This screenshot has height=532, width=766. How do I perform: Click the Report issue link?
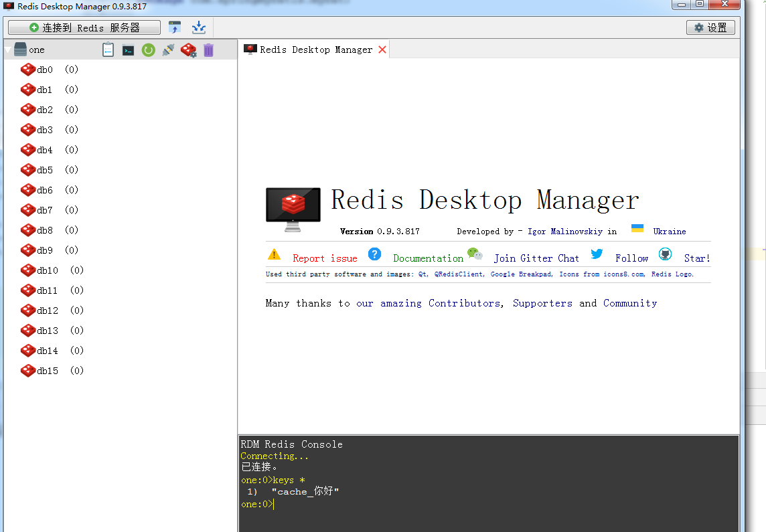pos(325,259)
